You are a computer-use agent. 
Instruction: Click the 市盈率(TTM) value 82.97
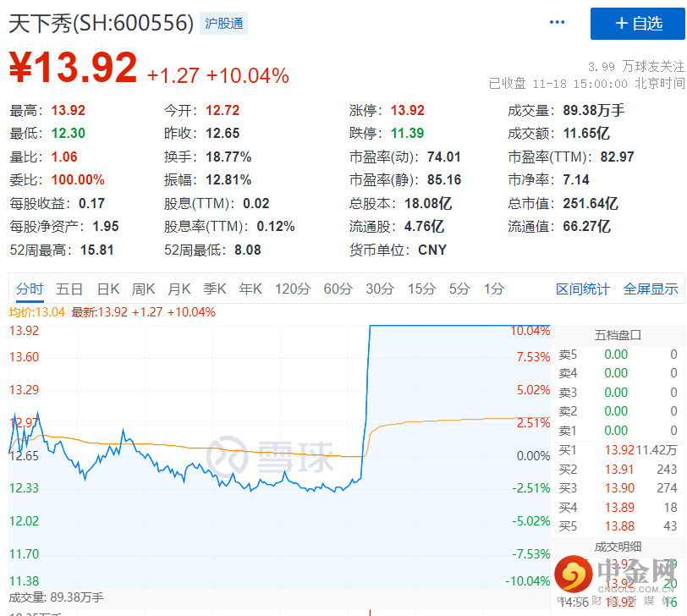tap(618, 157)
